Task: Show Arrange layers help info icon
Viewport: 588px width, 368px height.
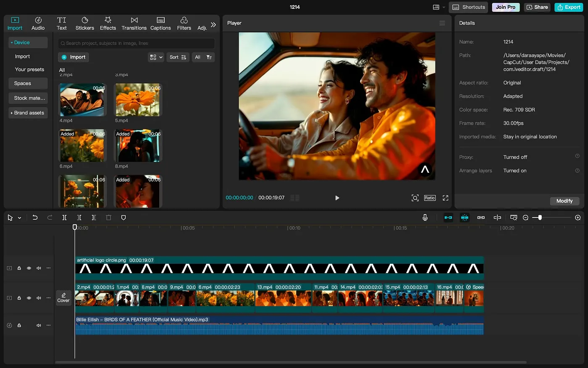Action: point(577,170)
